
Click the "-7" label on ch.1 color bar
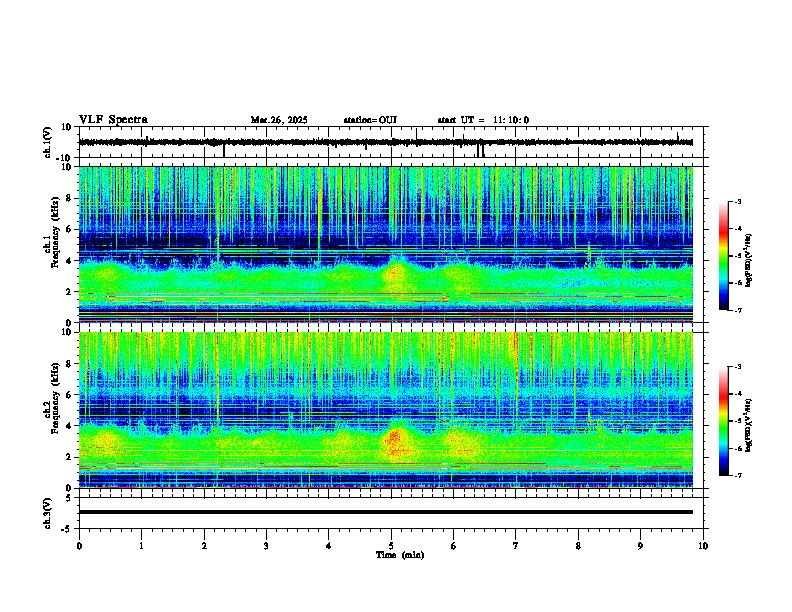pyautogui.click(x=737, y=310)
